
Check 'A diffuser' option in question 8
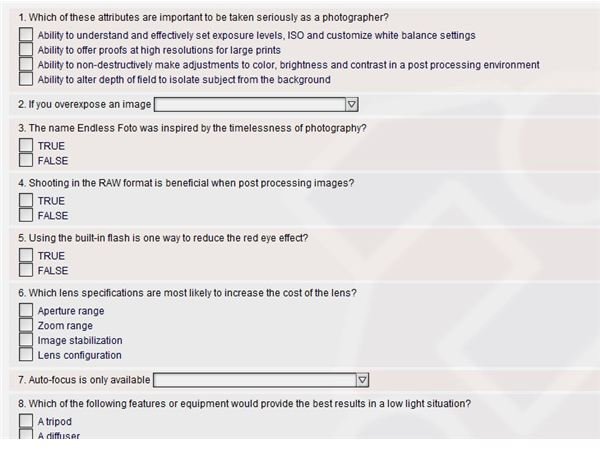click(26, 434)
